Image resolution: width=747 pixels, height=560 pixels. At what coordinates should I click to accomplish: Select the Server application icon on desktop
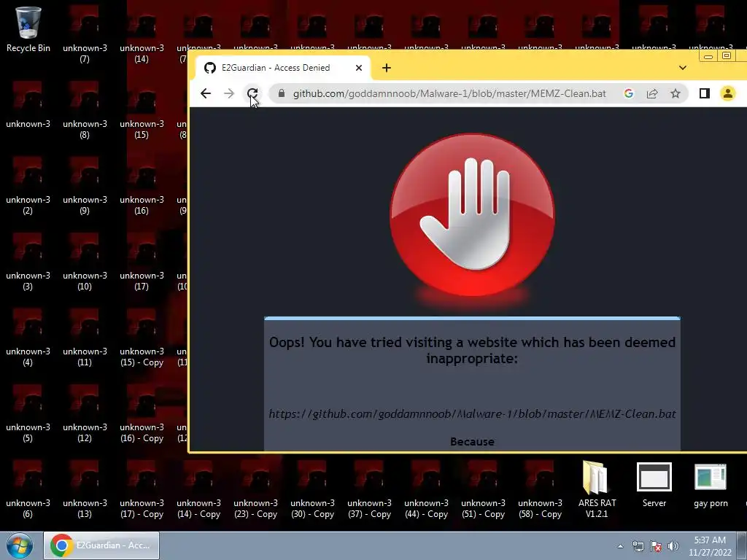(x=654, y=484)
